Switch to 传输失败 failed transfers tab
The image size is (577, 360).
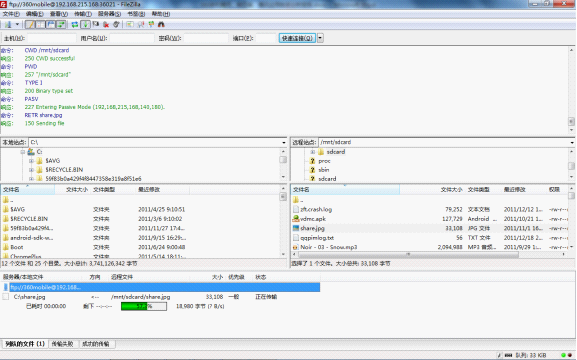click(x=62, y=344)
